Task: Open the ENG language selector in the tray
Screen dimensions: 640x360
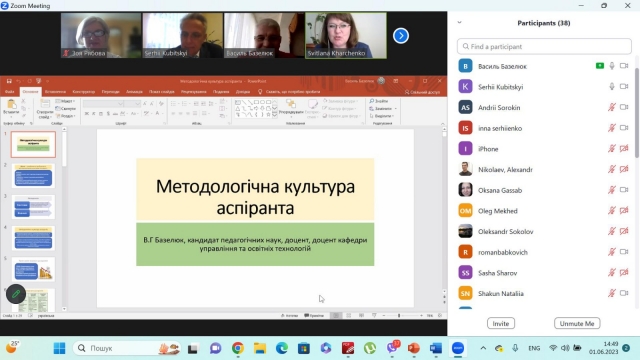Action: [534, 348]
